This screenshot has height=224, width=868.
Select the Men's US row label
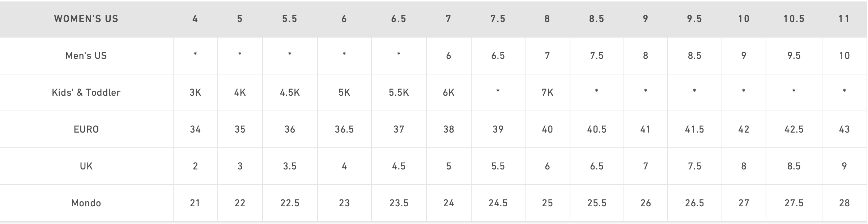[x=86, y=56]
